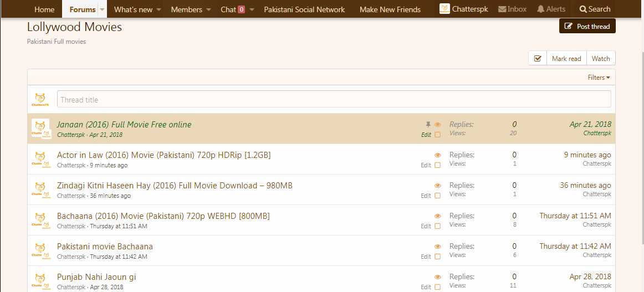Click the watched eye icon on Janaan thread
The width and height of the screenshot is (644, 292).
[438, 125]
